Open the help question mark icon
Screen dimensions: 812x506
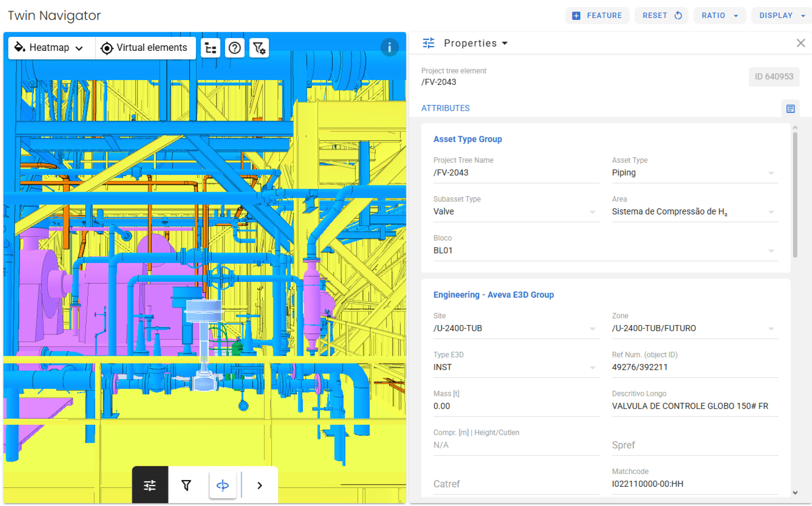(234, 48)
